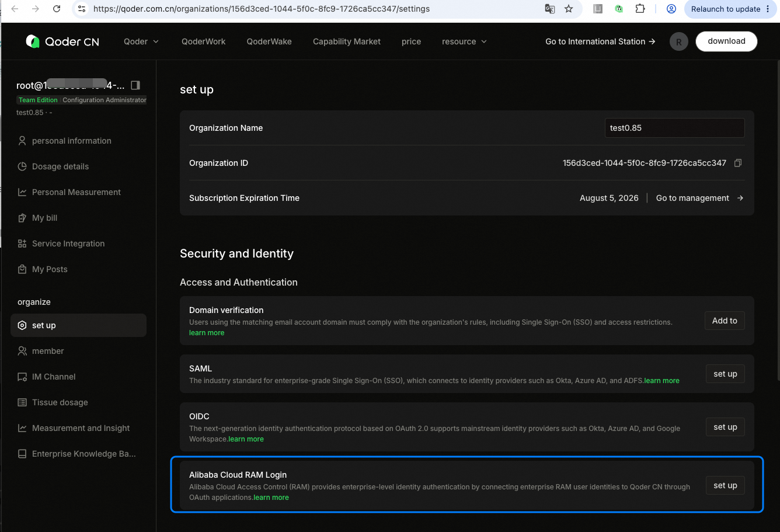The width and height of the screenshot is (780, 532).
Task: Bookmark this page with the star icon
Action: [x=568, y=9]
